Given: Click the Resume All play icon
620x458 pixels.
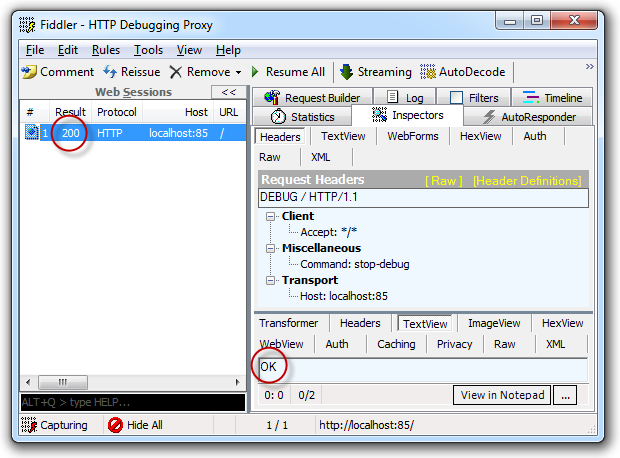Looking at the screenshot, I should coord(255,72).
